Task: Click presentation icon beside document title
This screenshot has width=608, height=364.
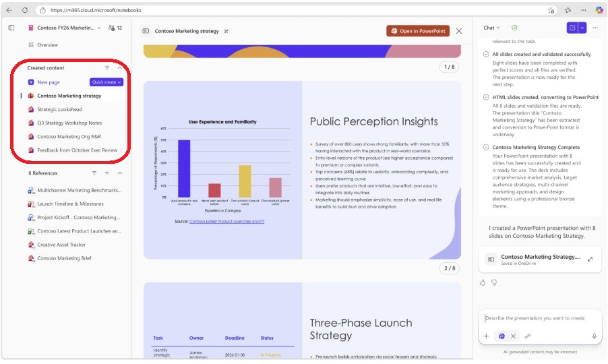Action: (x=146, y=31)
